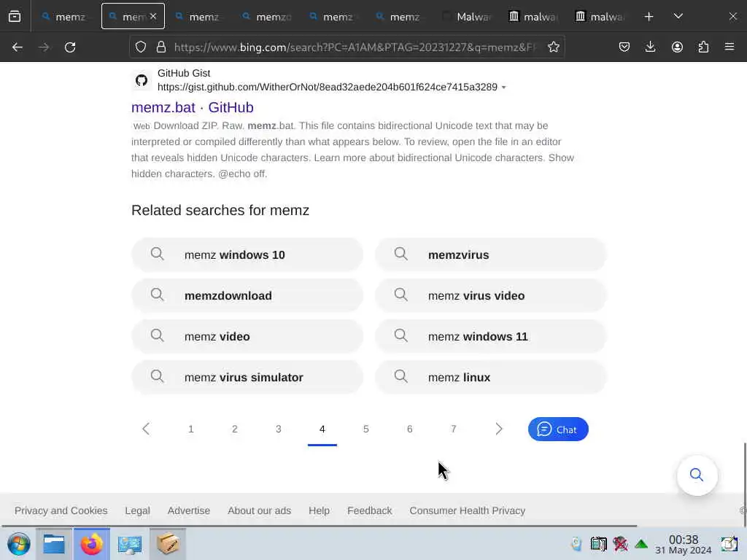Search related term memz linux

pos(491,378)
